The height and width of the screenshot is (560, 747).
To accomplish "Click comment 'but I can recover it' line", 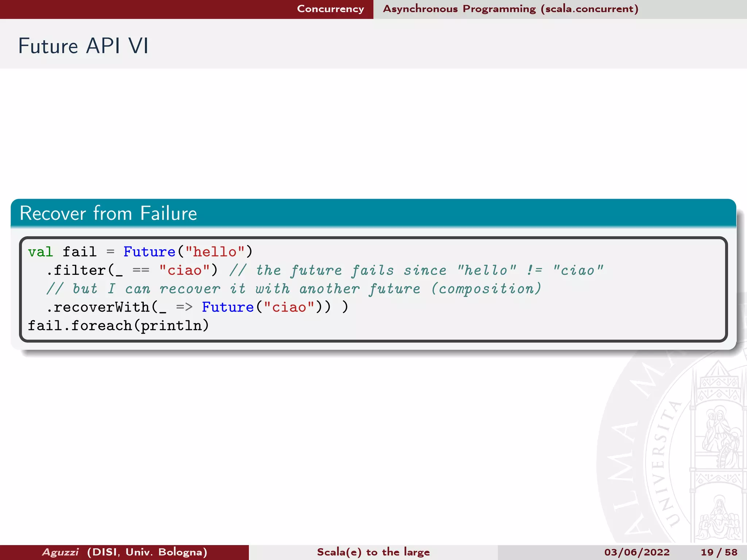I will (294, 289).
